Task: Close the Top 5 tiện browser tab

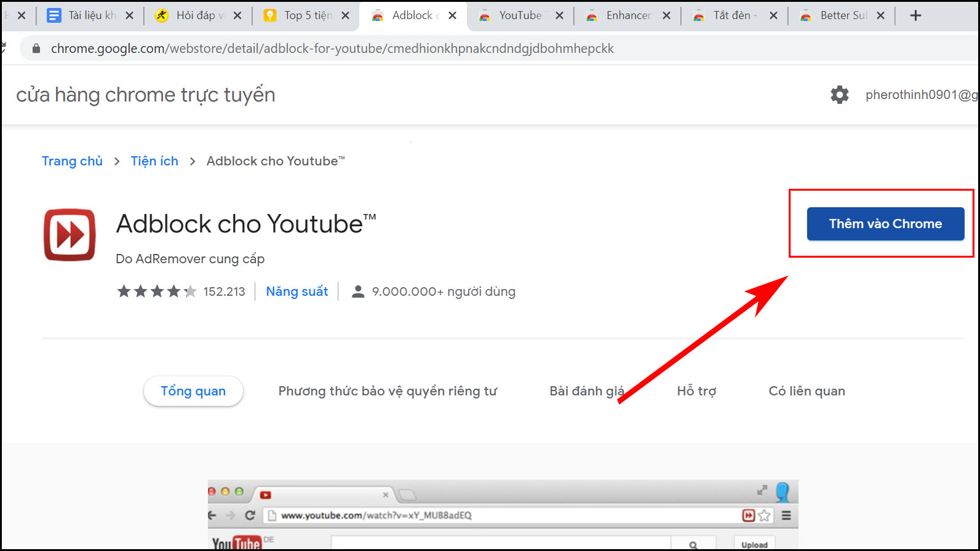Action: 345,15
